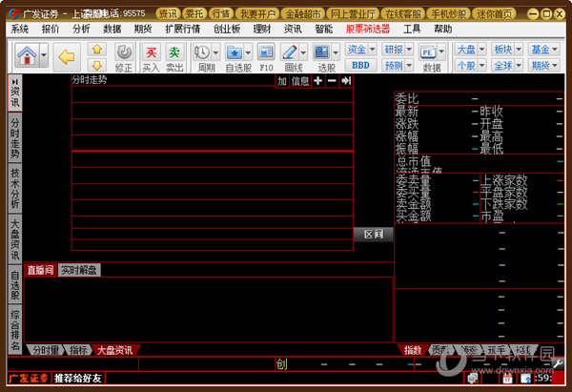The width and height of the screenshot is (572, 392).
Task: Click the 我要开户 title bar button
Action: [257, 14]
